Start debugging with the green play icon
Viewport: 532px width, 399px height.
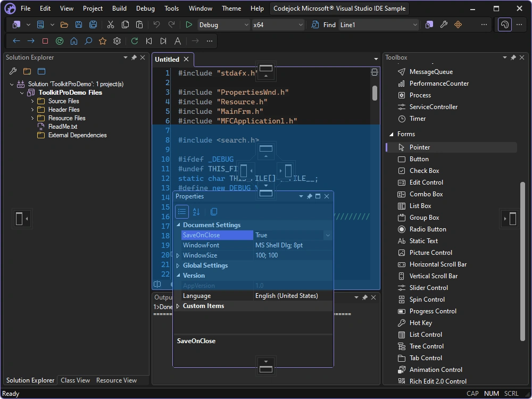(189, 25)
